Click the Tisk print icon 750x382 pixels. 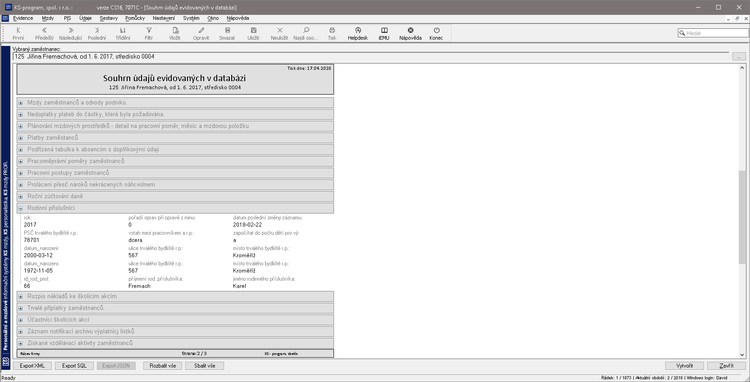tap(332, 33)
